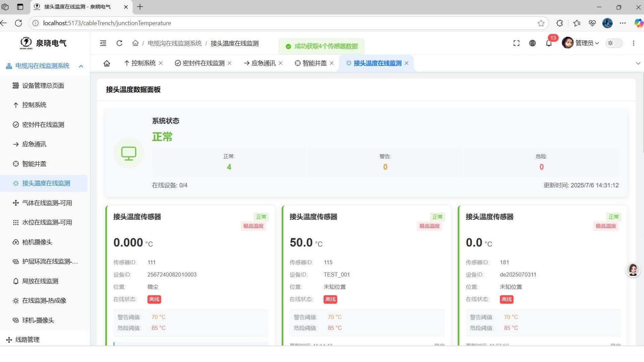The image size is (644, 362).
Task: Open 枪机摄像头 in the sidebar
Action: (x=44, y=242)
